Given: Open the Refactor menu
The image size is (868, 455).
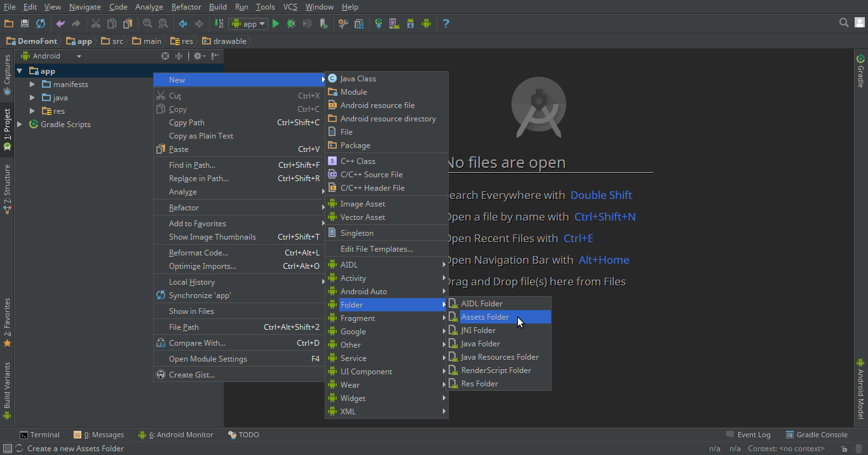Looking at the screenshot, I should pos(186,7).
